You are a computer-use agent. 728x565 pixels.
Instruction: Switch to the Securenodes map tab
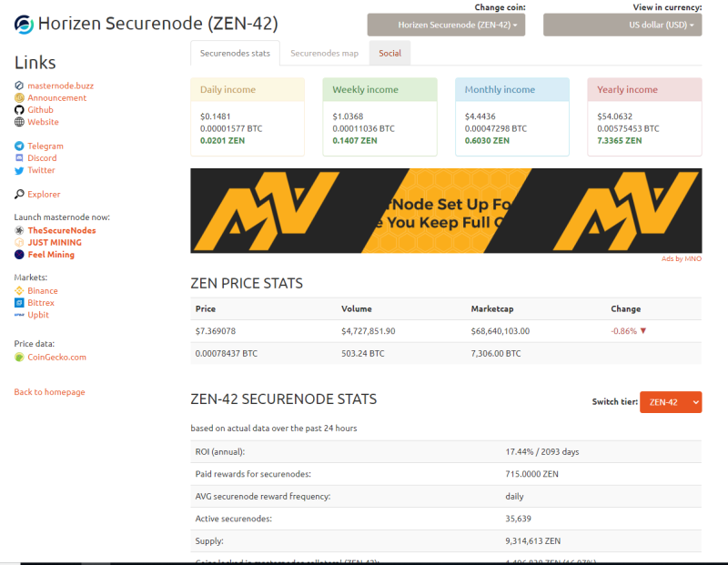pyautogui.click(x=325, y=54)
